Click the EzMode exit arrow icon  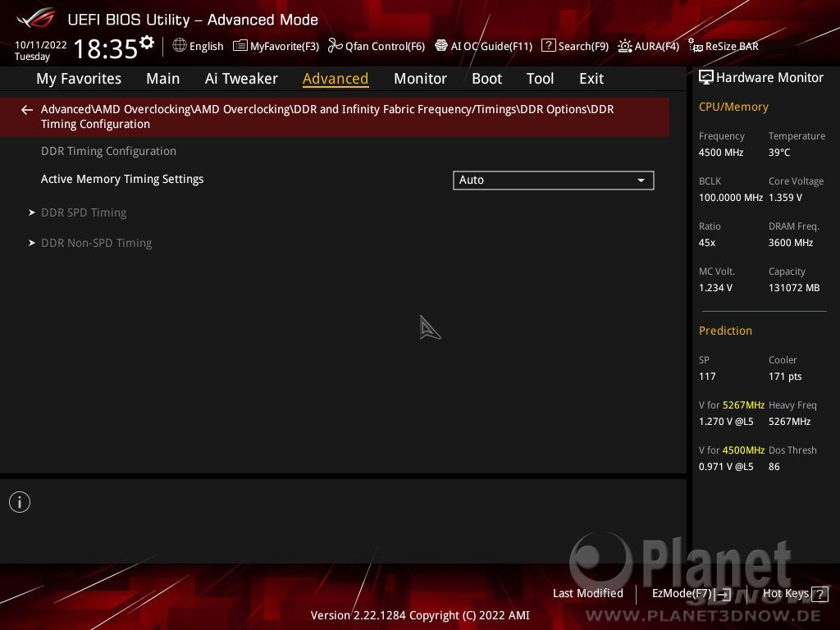724,594
